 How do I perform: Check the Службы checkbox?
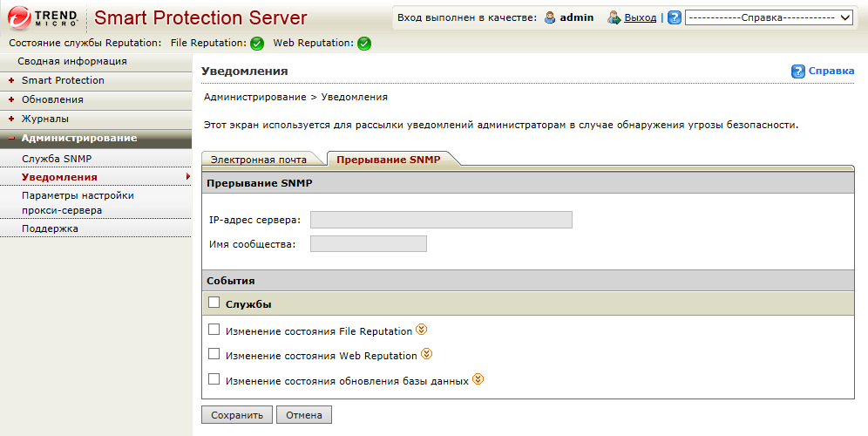(214, 303)
